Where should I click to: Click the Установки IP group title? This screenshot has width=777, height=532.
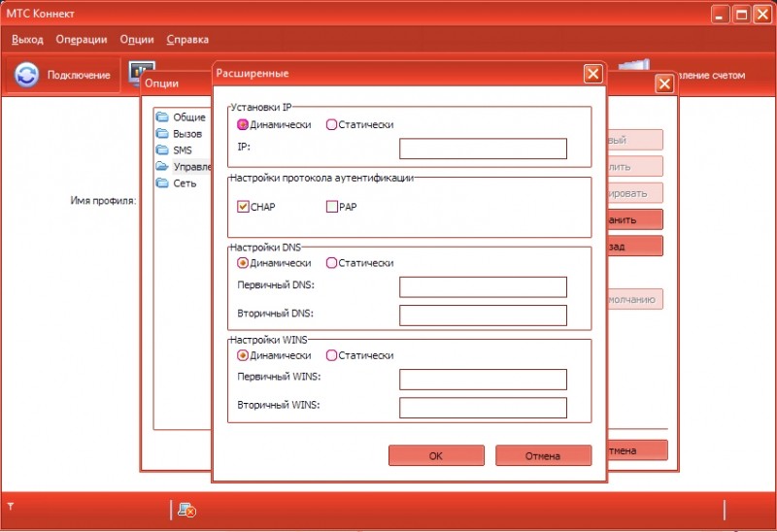pos(261,107)
